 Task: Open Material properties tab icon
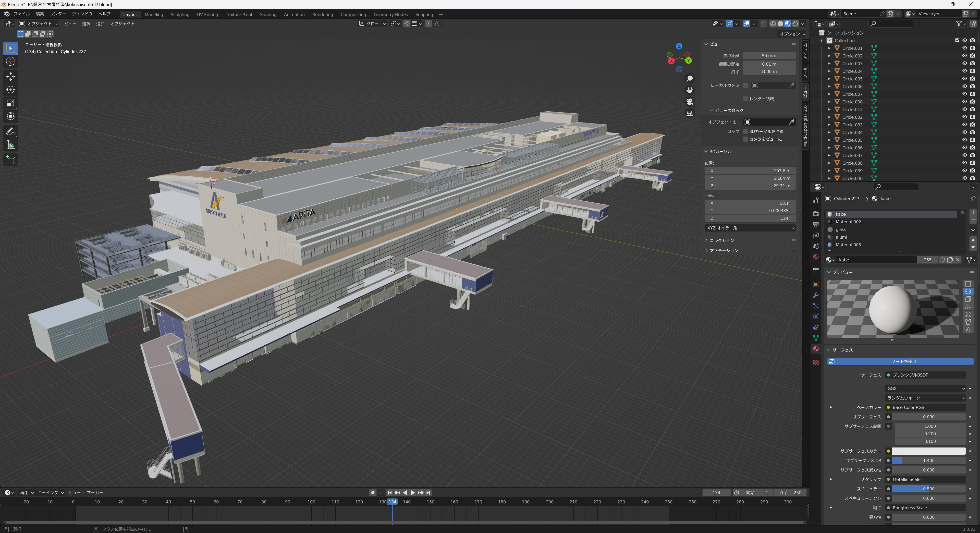pos(816,348)
